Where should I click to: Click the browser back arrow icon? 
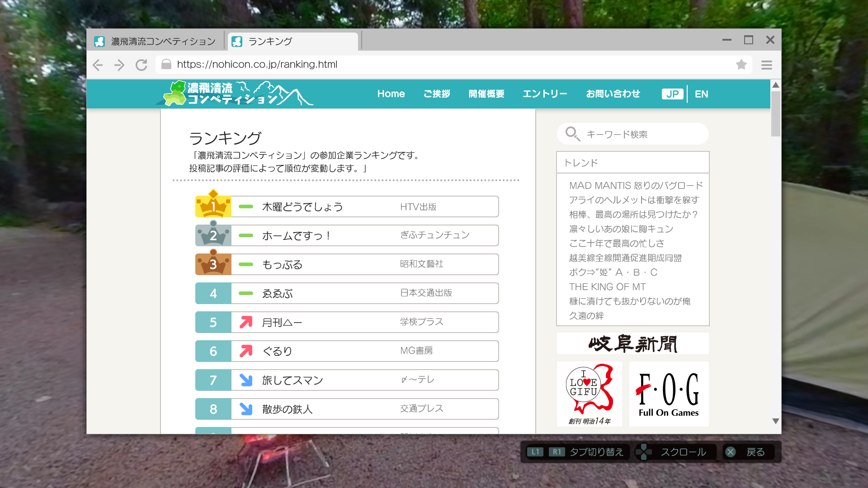98,65
